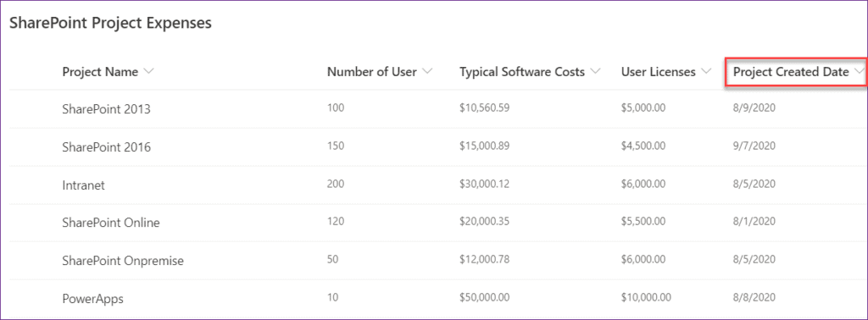Select SharePoint Onpremise row $6,000.00 licenses cell
Screen dimensions: 868x320
point(644,259)
